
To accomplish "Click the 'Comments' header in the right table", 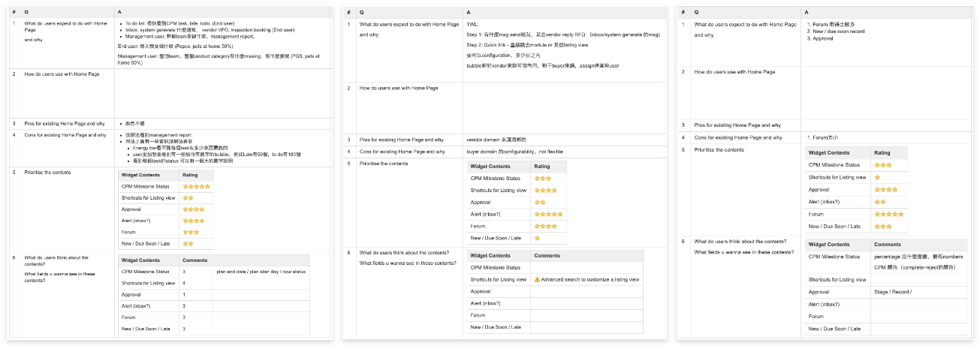I will (888, 245).
